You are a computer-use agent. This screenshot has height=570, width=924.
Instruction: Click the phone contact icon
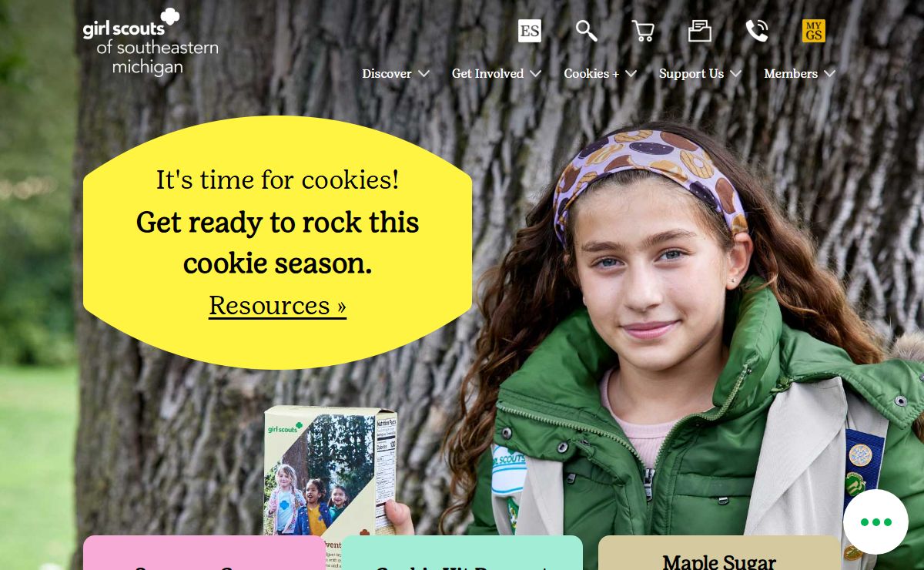point(757,31)
